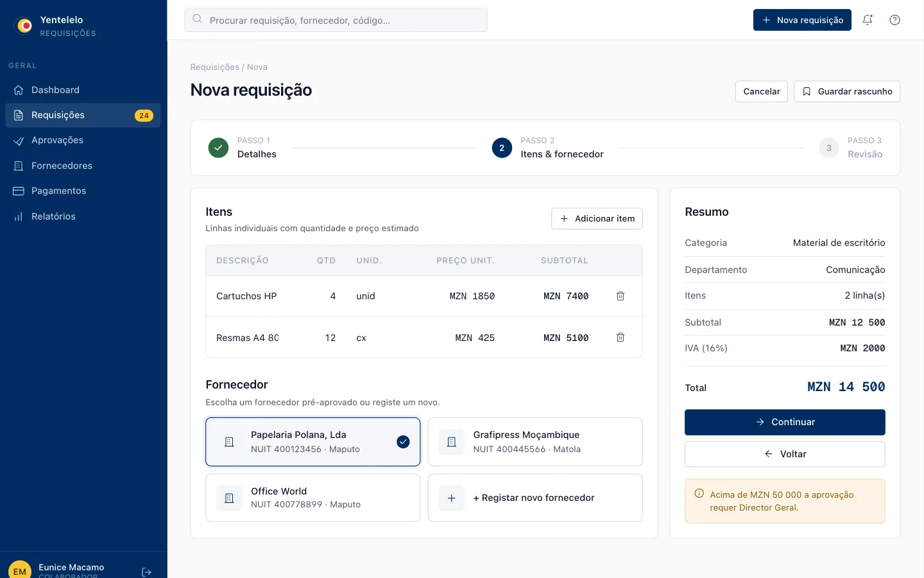Click the Passo 2 Itens & fornecedor step

548,148
